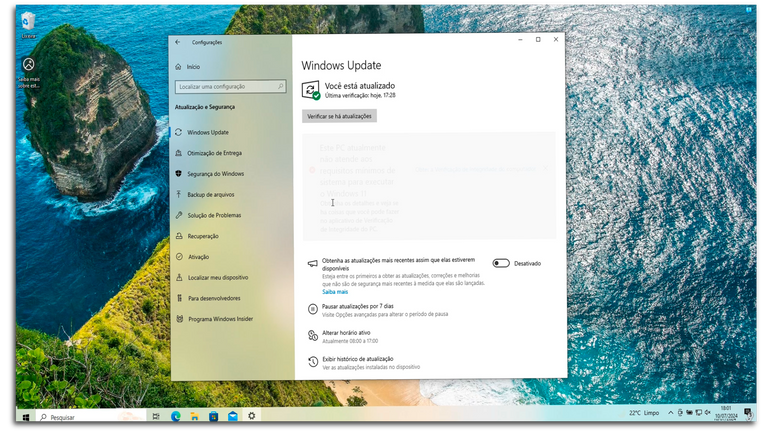The width and height of the screenshot is (768, 432).
Task: Select the Saiba mais sobre desktop icon
Action: pyautogui.click(x=29, y=72)
